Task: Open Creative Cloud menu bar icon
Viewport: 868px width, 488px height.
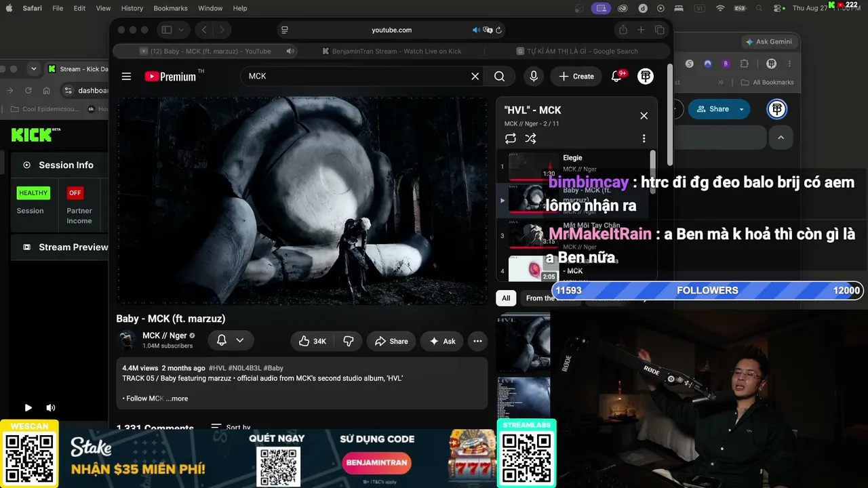Action: [623, 8]
